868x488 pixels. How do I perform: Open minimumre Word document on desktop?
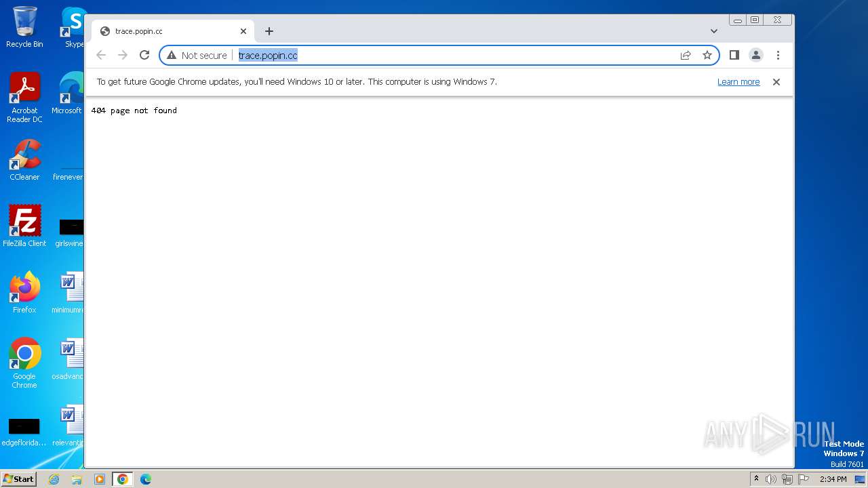pos(68,292)
